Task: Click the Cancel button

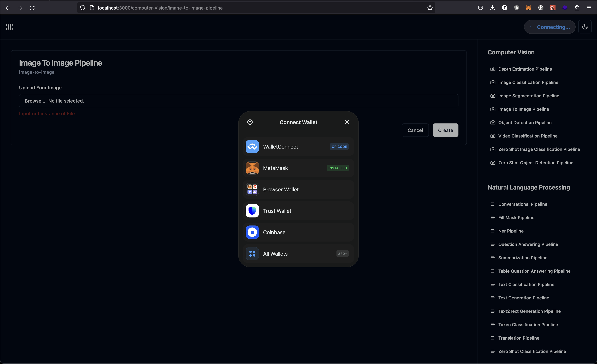Action: coord(415,130)
